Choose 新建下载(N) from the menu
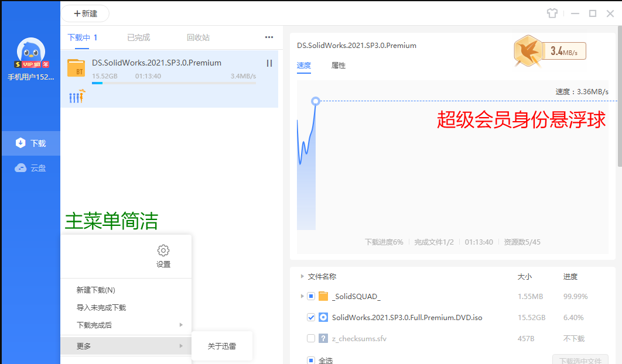The width and height of the screenshot is (622, 364). [96, 290]
